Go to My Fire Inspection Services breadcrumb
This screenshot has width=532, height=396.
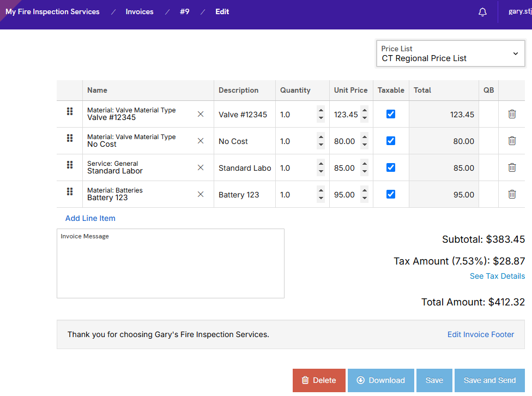[x=52, y=11]
